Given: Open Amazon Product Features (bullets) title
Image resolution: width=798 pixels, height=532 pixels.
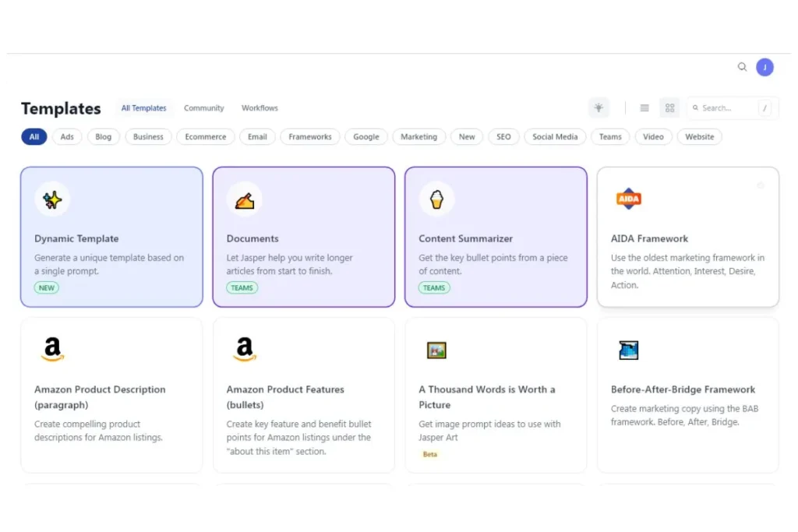Looking at the screenshot, I should coord(285,396).
